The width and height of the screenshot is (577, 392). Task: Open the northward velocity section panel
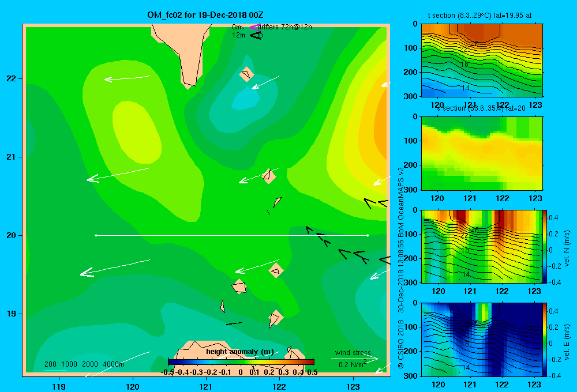pyautogui.click(x=482, y=246)
